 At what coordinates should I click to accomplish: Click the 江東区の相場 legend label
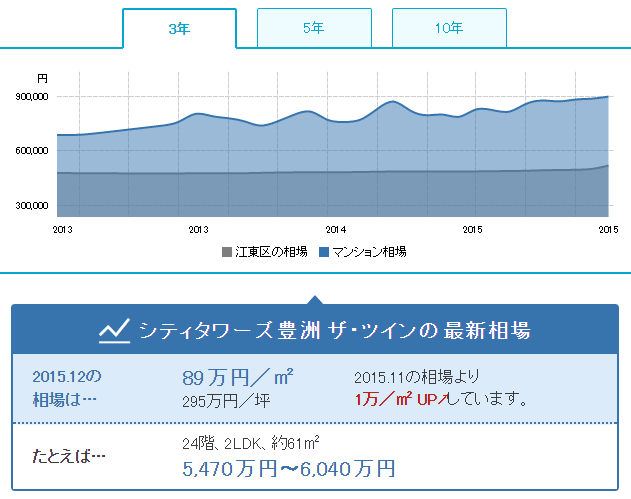271,252
